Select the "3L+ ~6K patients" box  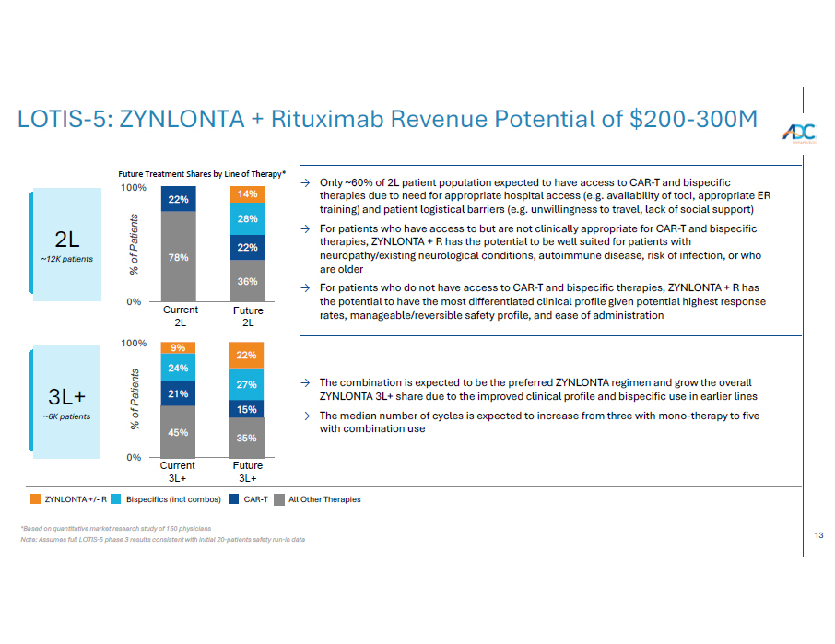coord(65,402)
